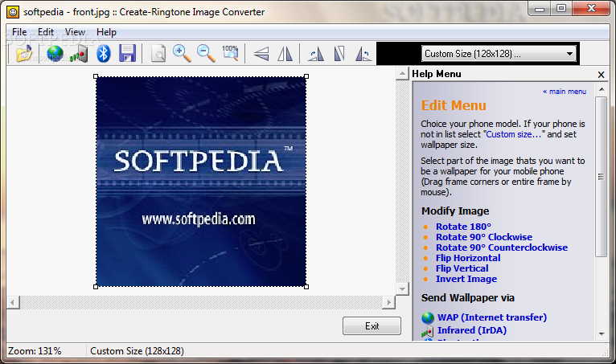Flip image vertical toolbar icon
Image resolution: width=616 pixels, height=364 pixels.
(261, 53)
